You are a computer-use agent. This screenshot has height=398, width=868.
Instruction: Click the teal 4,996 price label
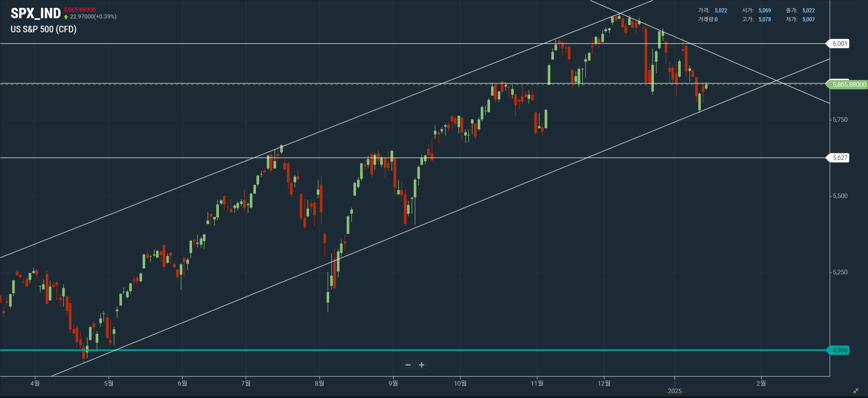839,350
